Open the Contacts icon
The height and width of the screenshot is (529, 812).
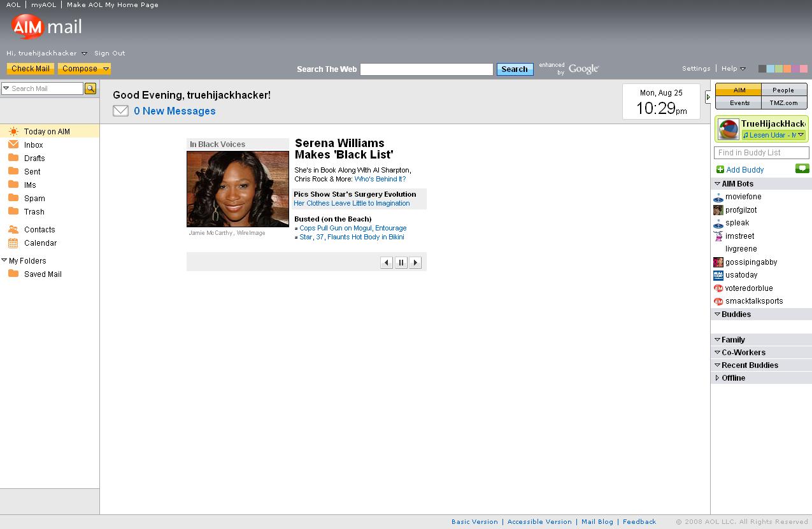[13, 229]
